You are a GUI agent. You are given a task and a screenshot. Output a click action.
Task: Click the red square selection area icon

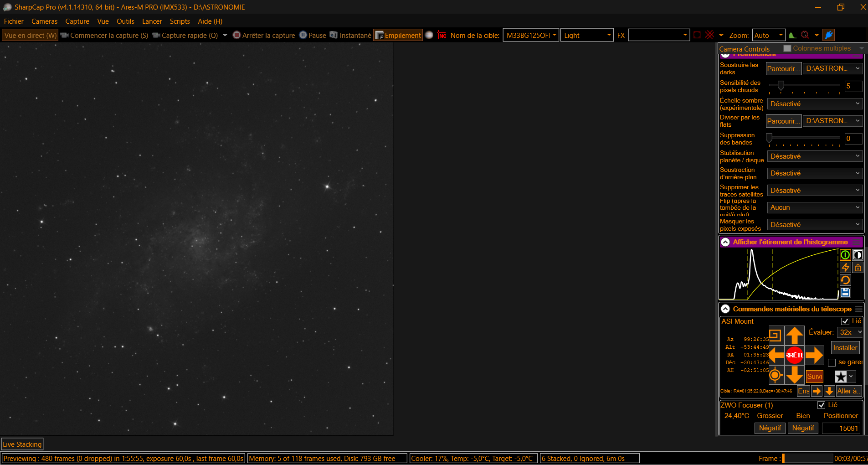tap(697, 35)
